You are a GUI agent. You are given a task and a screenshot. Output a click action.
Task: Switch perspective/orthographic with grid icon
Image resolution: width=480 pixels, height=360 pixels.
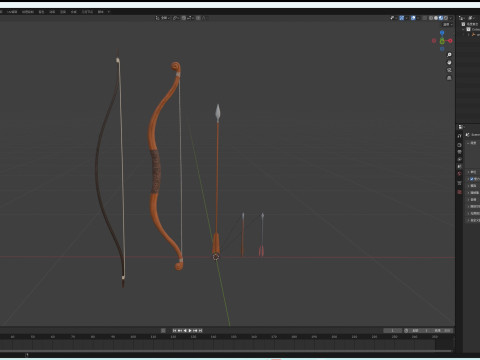click(x=449, y=78)
